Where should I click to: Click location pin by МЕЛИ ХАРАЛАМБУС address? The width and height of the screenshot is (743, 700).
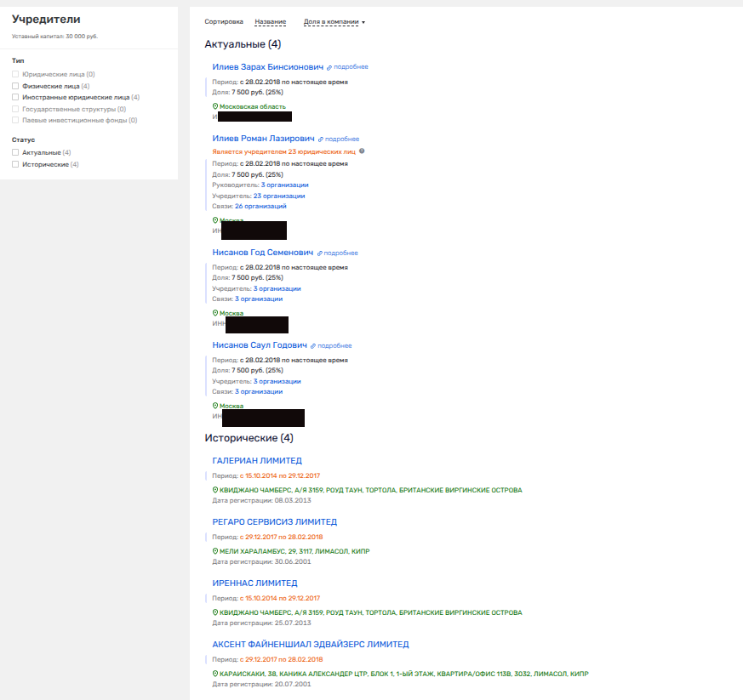click(215, 551)
